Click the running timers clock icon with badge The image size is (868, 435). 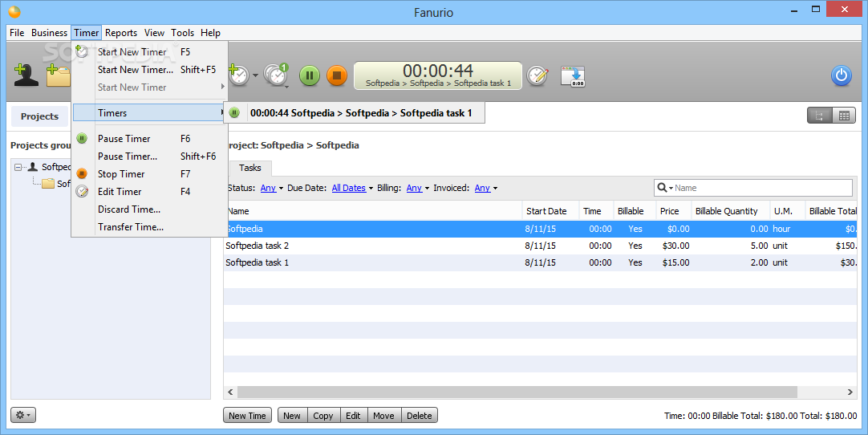click(x=276, y=75)
